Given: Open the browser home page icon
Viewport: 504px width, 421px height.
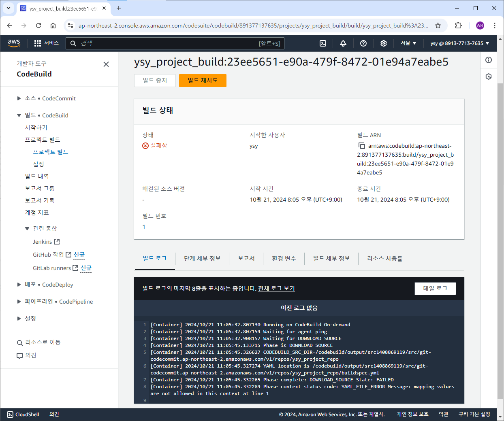Looking at the screenshot, I should pos(53,26).
